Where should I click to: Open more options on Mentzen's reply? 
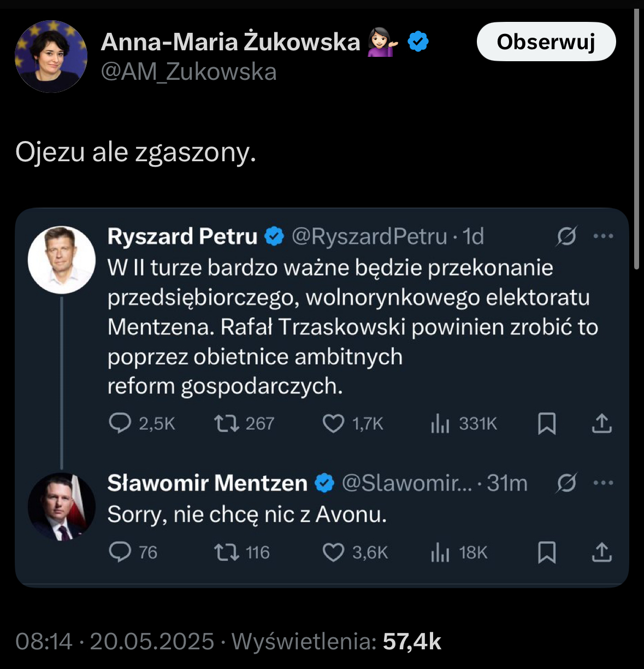click(x=603, y=483)
